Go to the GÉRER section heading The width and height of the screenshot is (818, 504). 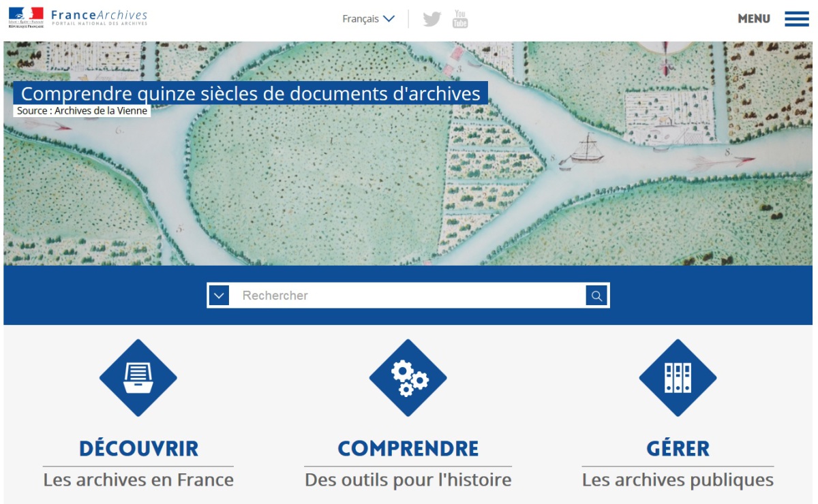(678, 449)
